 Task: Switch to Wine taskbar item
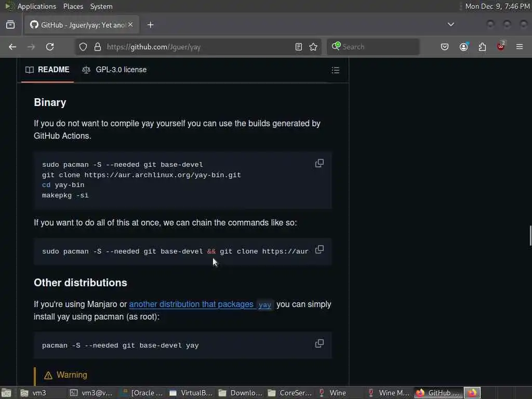[x=340, y=393]
